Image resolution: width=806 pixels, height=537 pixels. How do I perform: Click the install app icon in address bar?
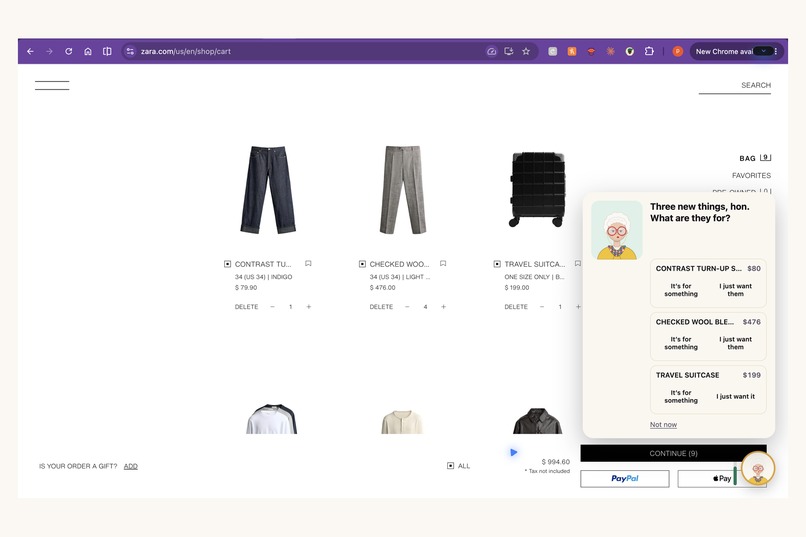(x=508, y=51)
